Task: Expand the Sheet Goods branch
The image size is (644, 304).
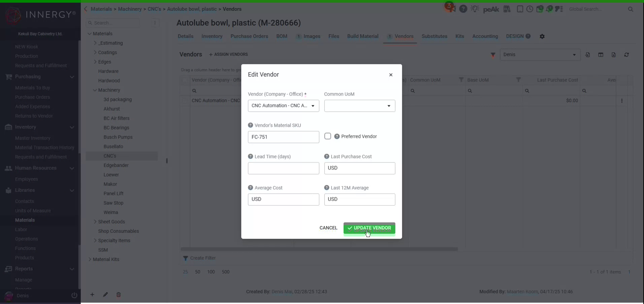Action: pyautogui.click(x=95, y=222)
